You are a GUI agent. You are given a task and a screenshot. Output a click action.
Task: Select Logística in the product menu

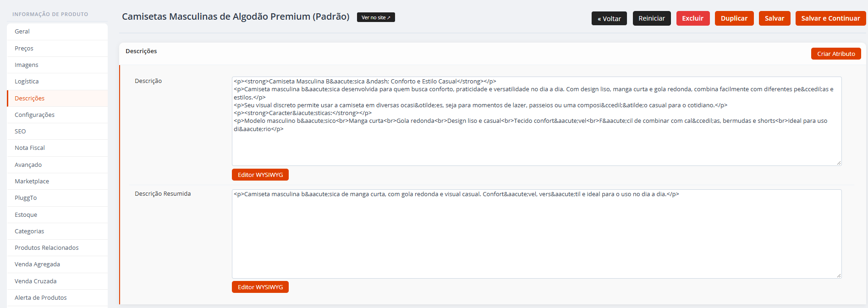point(57,81)
